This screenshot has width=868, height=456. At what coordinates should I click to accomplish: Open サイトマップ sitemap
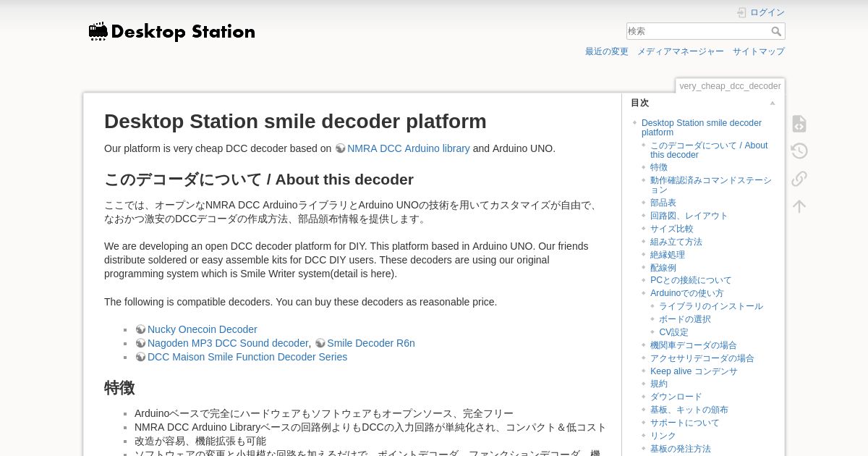pyautogui.click(x=759, y=51)
